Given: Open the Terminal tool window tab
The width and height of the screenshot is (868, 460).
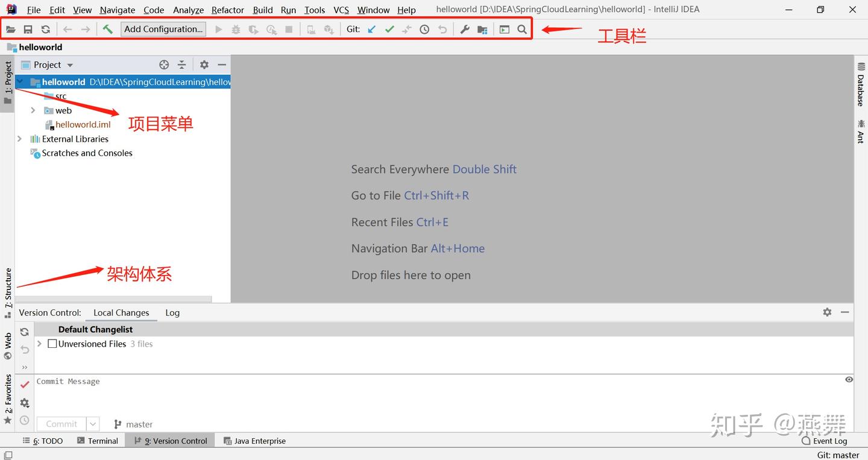Looking at the screenshot, I should tap(98, 441).
